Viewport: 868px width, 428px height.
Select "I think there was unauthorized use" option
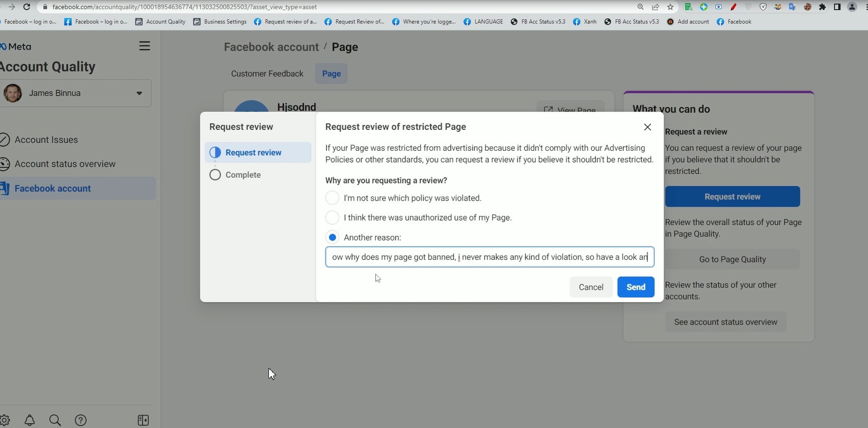(332, 218)
